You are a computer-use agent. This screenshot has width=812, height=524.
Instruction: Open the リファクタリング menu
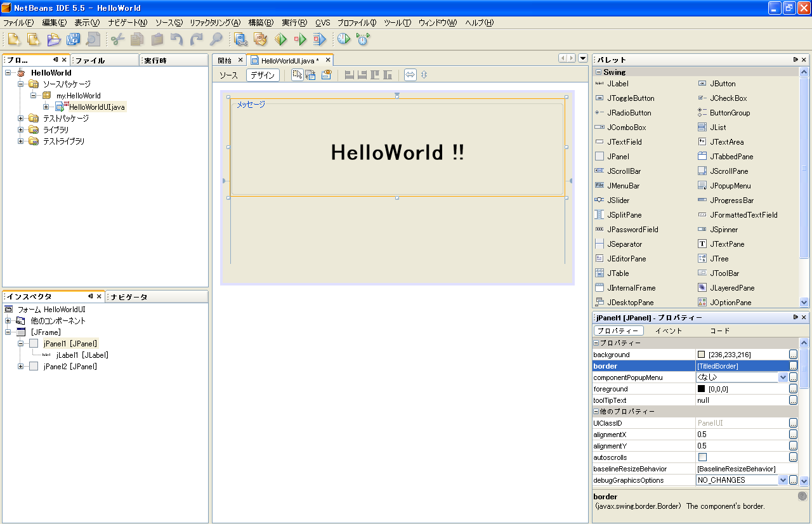tap(214, 23)
